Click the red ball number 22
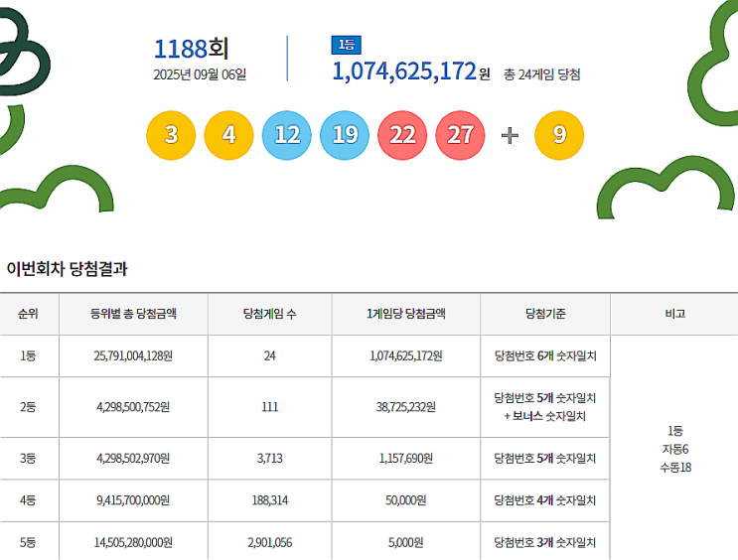This screenshot has width=738, height=560. 402,135
